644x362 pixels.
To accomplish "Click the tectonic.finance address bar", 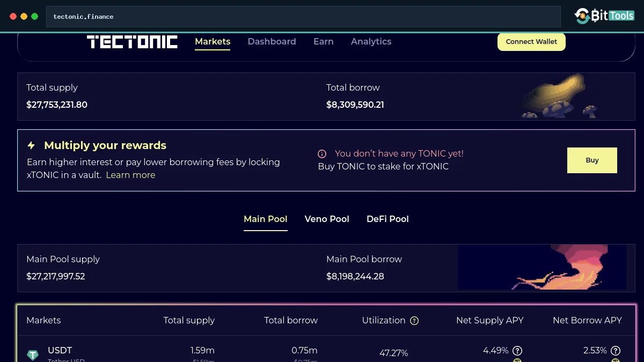I will point(303,17).
